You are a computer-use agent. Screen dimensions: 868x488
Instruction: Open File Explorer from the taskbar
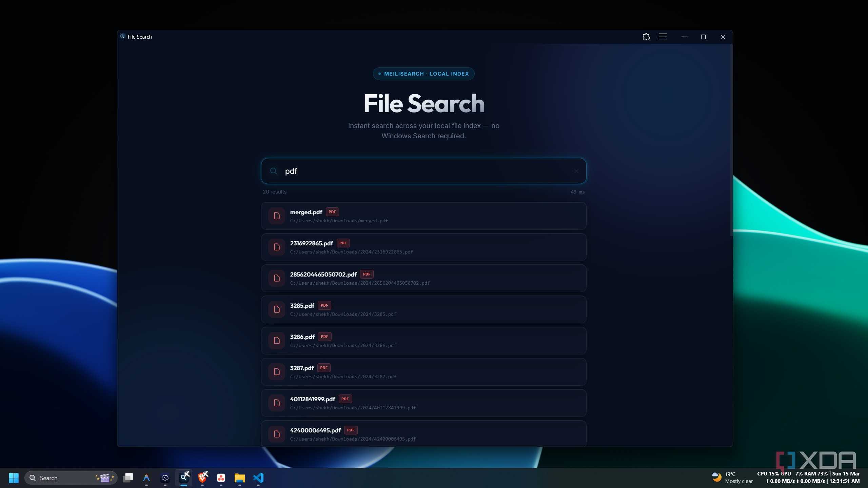[x=239, y=478]
